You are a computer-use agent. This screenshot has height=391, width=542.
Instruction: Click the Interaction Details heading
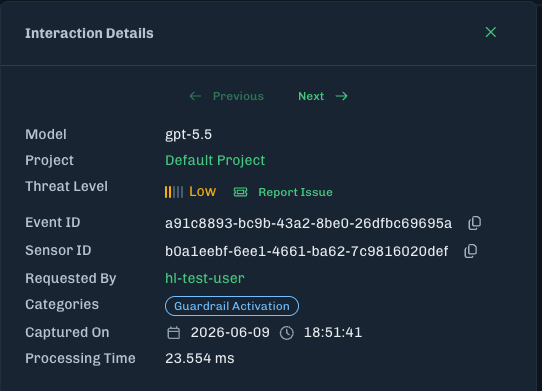(89, 34)
